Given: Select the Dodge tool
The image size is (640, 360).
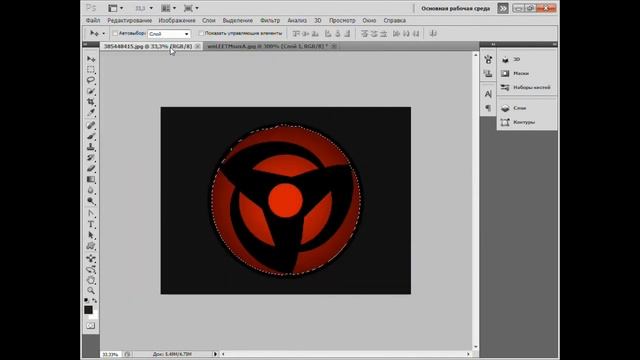Looking at the screenshot, I should pyautogui.click(x=91, y=201).
